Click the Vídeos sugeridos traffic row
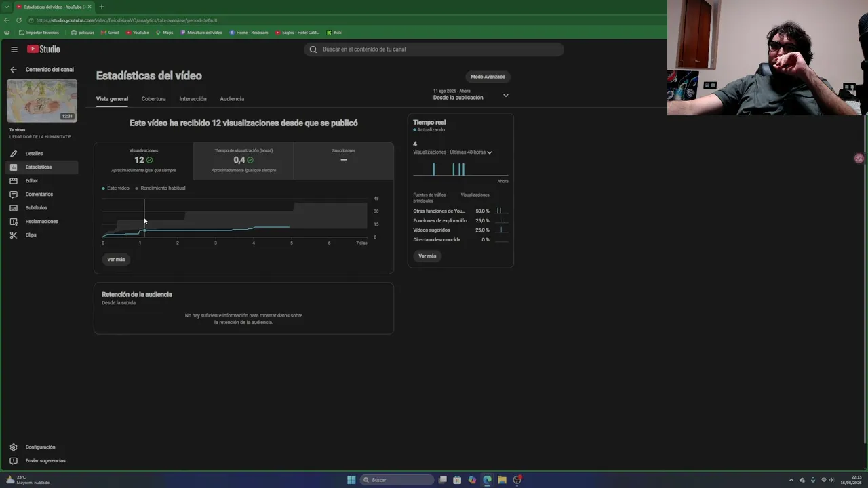 click(460, 230)
